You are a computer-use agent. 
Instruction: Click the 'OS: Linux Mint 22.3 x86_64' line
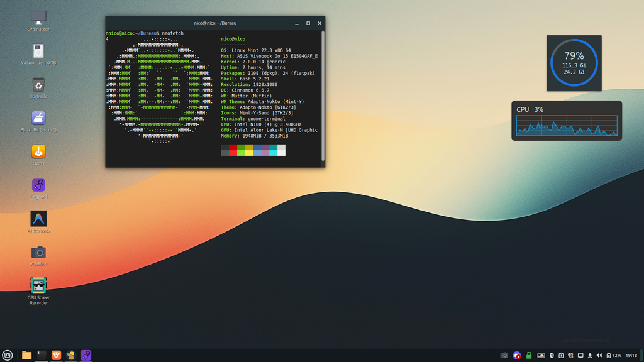(x=256, y=50)
